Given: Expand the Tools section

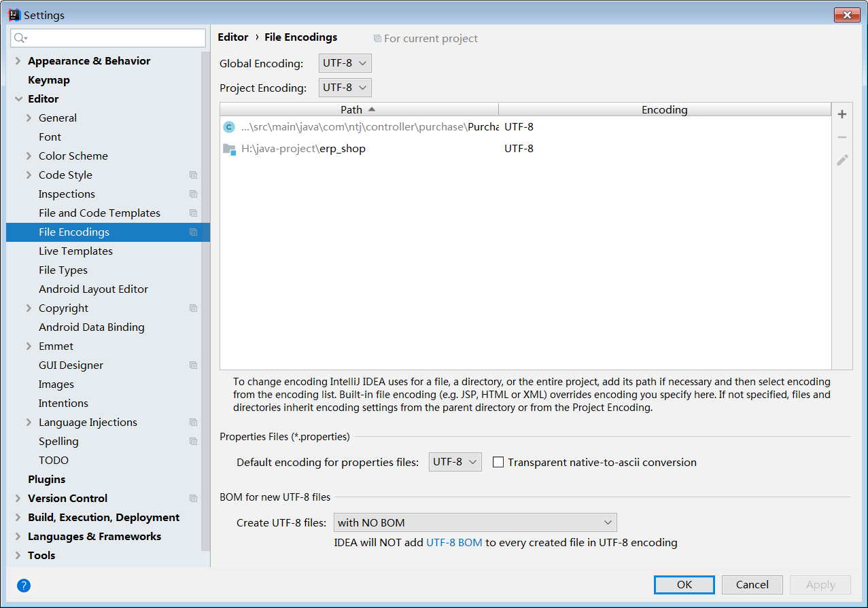Looking at the screenshot, I should [x=18, y=556].
